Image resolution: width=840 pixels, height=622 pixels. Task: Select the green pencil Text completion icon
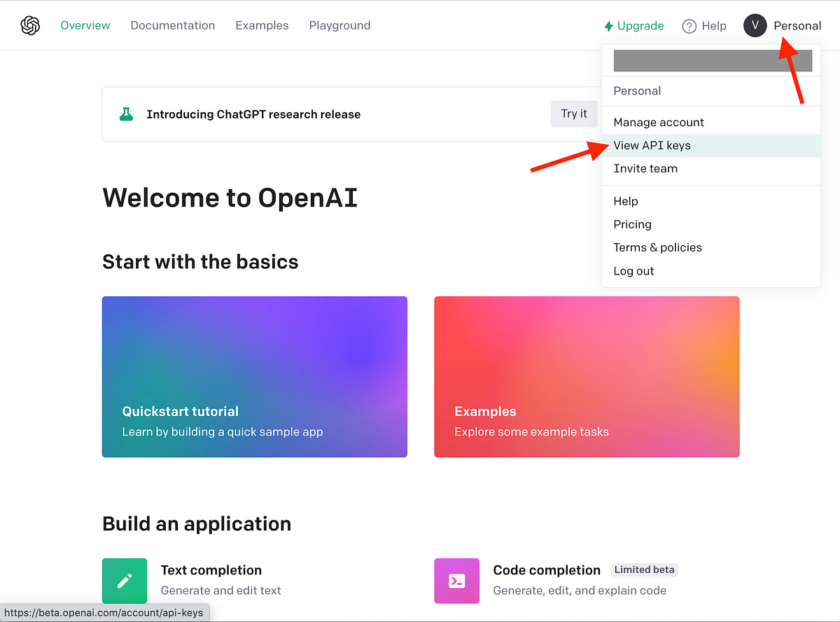click(124, 581)
